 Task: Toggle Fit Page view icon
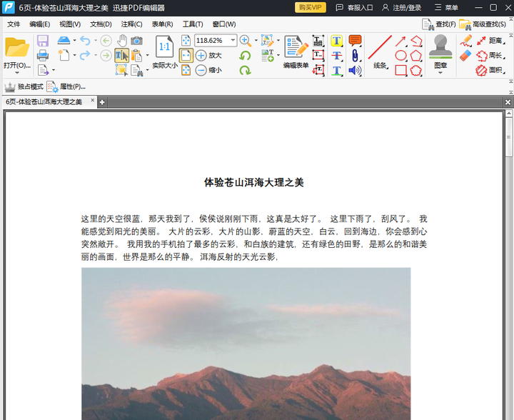[x=186, y=40]
